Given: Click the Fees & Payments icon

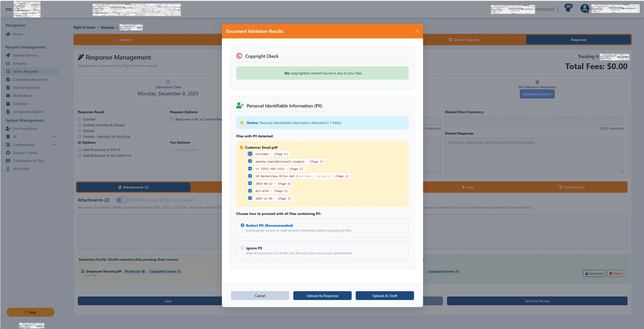Looking at the screenshot, I should [x=8, y=88].
